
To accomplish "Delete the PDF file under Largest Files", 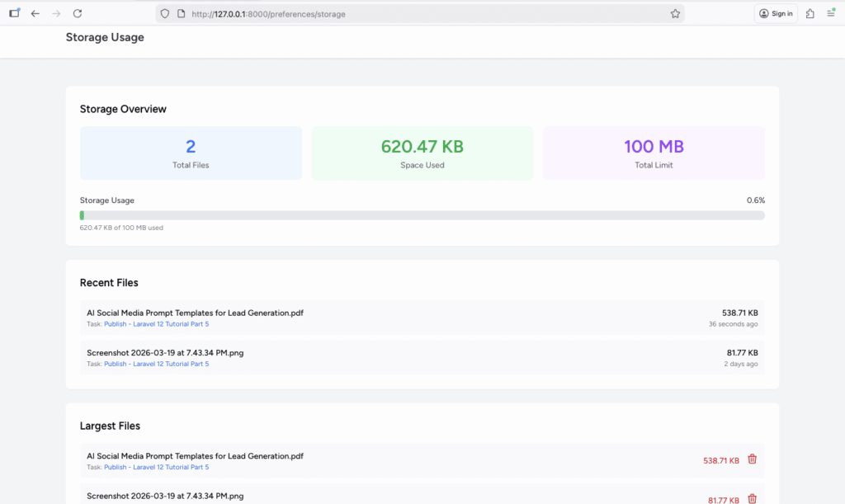I will click(752, 459).
